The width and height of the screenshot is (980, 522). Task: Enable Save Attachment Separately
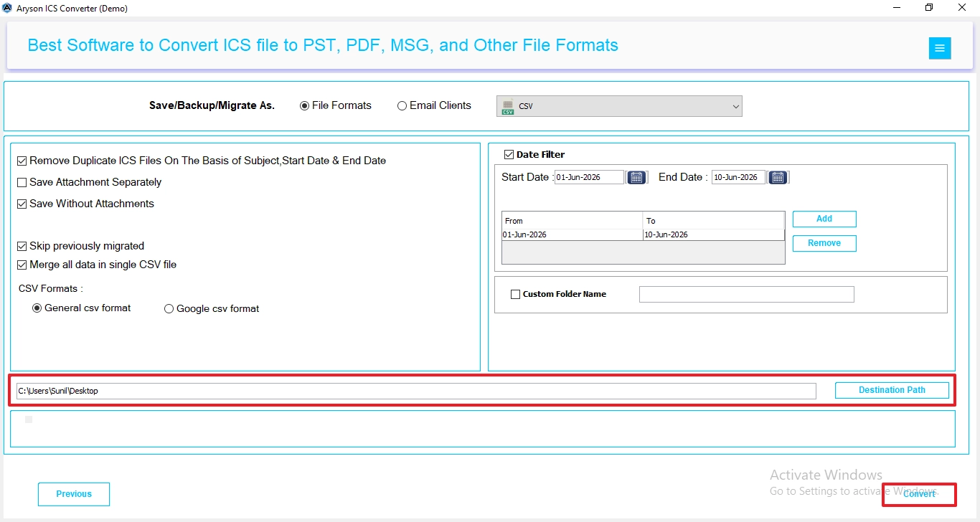22,182
